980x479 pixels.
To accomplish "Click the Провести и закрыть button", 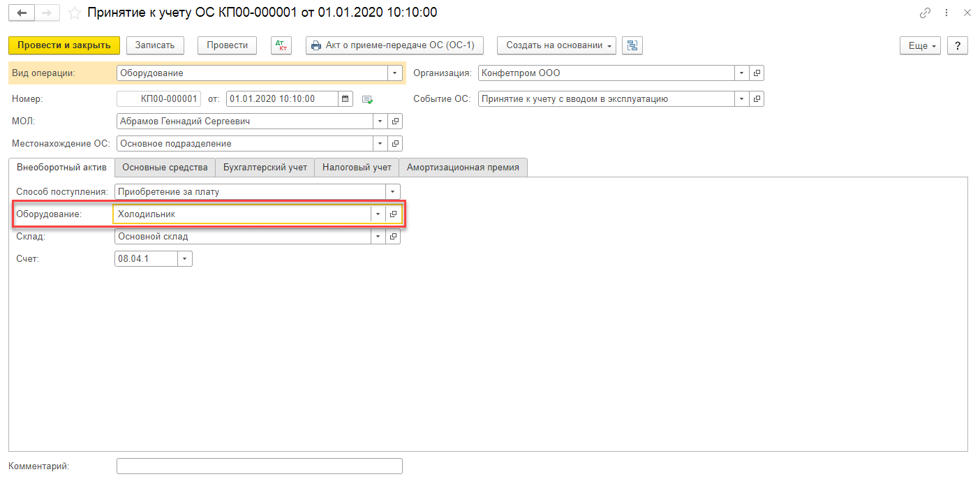I will coord(64,45).
